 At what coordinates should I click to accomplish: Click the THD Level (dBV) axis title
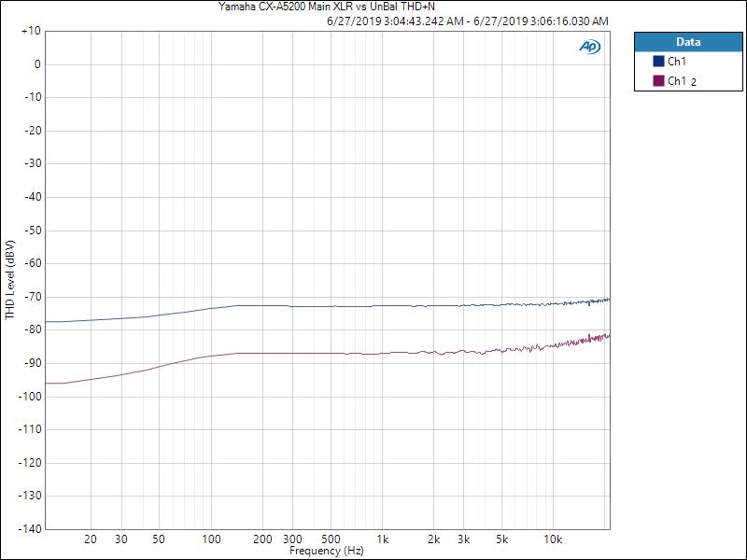click(9, 280)
